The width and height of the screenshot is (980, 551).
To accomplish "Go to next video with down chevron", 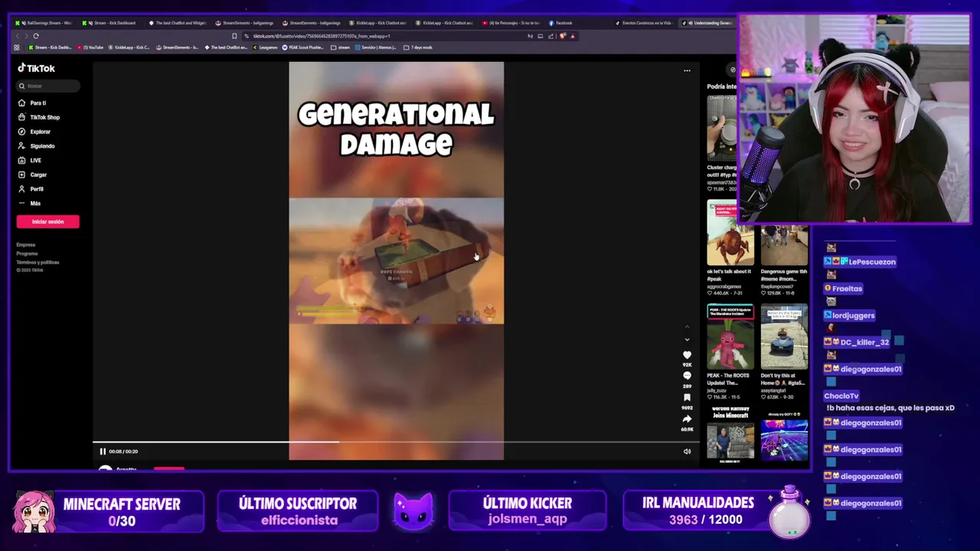I will [x=687, y=340].
